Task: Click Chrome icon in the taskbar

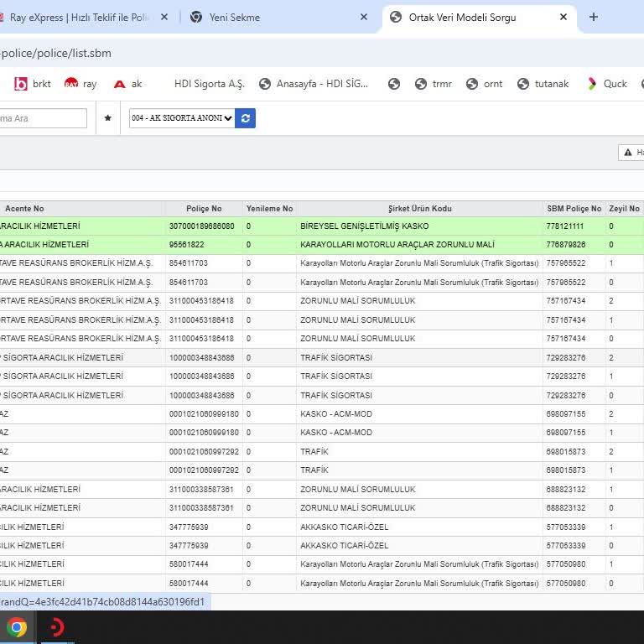Action: (17, 627)
